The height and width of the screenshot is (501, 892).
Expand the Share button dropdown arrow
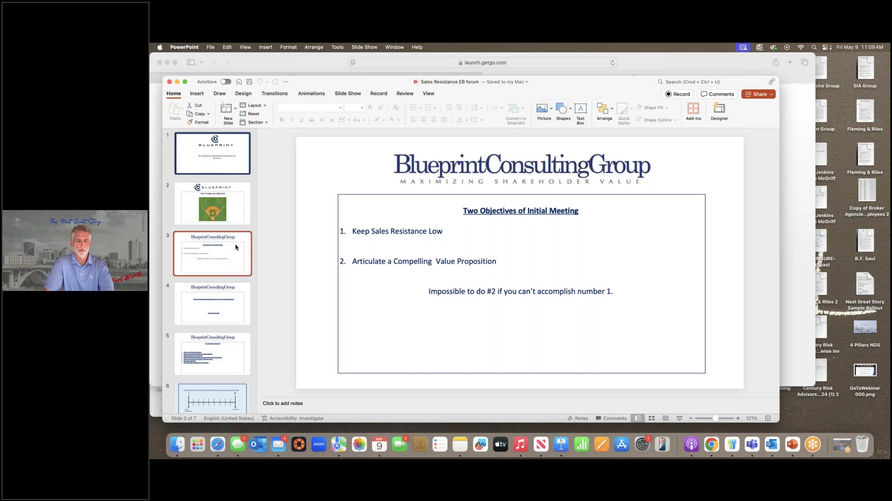(x=771, y=94)
